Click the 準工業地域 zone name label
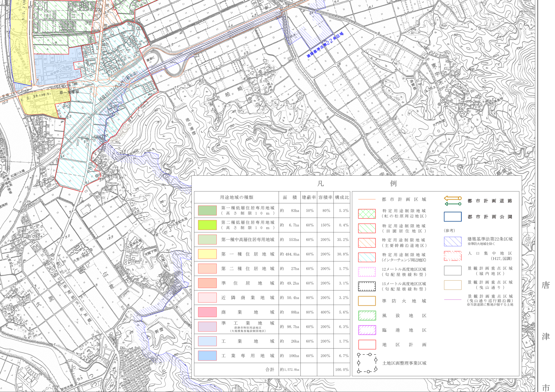555x392 pixels. click(248, 323)
